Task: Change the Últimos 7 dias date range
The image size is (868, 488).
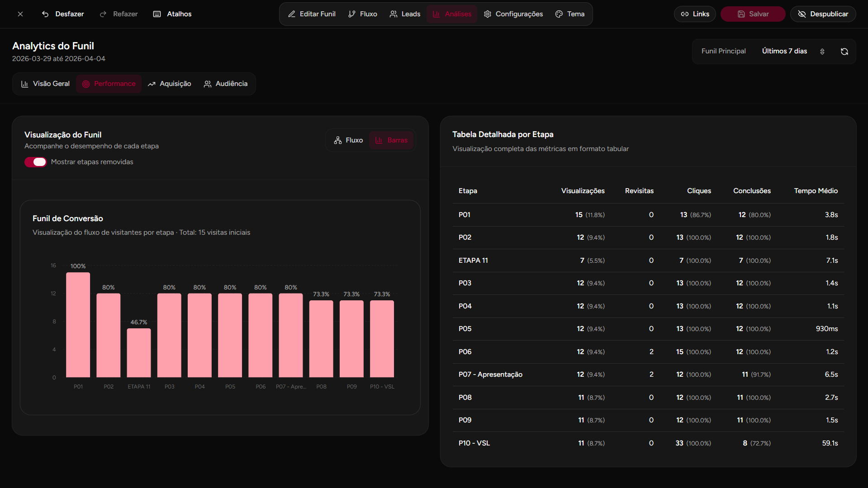Action: tap(784, 51)
